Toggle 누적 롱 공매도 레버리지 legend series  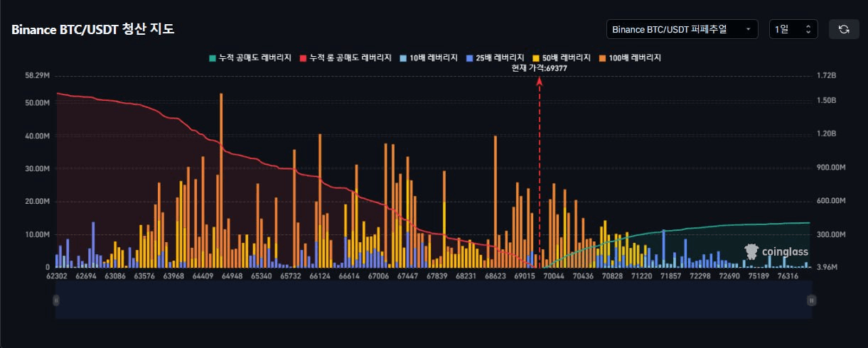[346, 58]
